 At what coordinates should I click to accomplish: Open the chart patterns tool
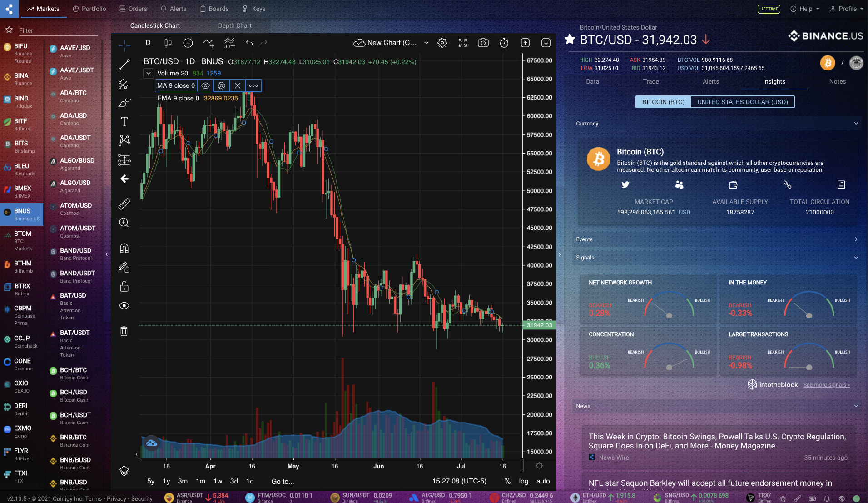[x=124, y=140]
